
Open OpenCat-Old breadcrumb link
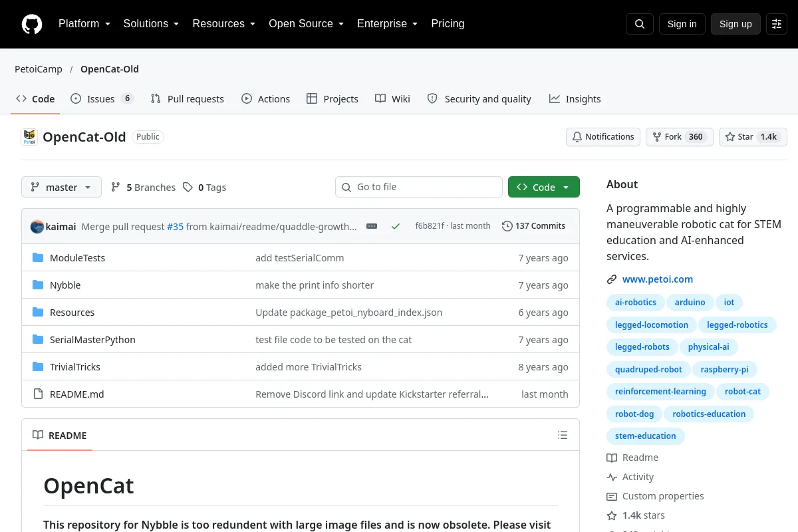coord(110,69)
